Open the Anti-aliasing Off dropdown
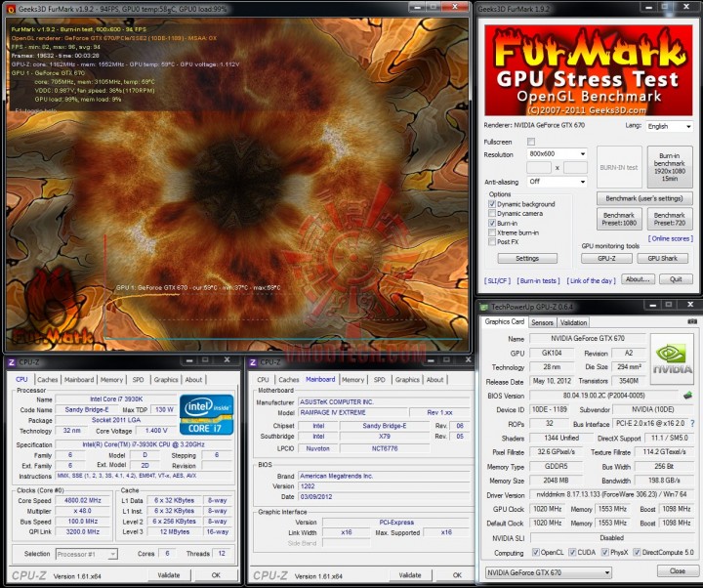Screen dimensions: 703x588 click(x=558, y=182)
